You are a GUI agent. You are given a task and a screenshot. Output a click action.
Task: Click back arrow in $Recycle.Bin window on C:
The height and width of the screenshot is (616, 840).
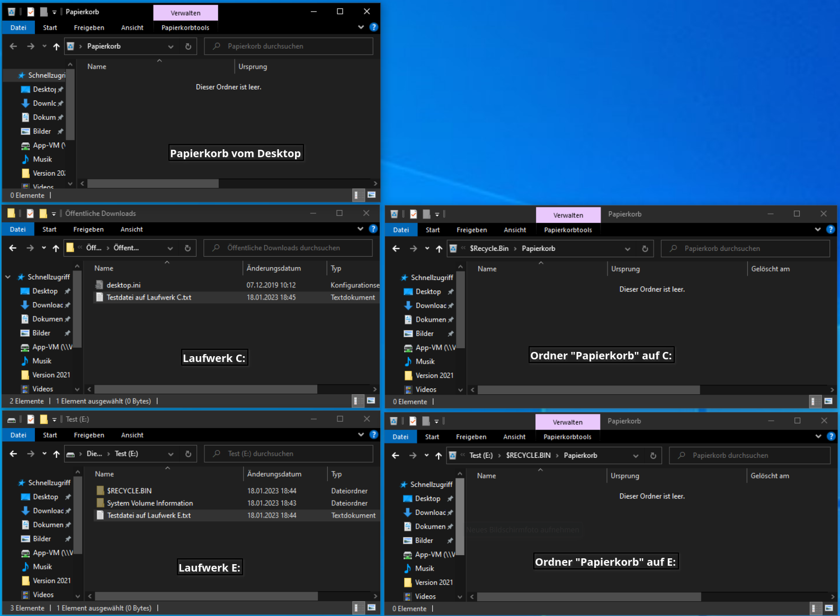tap(396, 249)
